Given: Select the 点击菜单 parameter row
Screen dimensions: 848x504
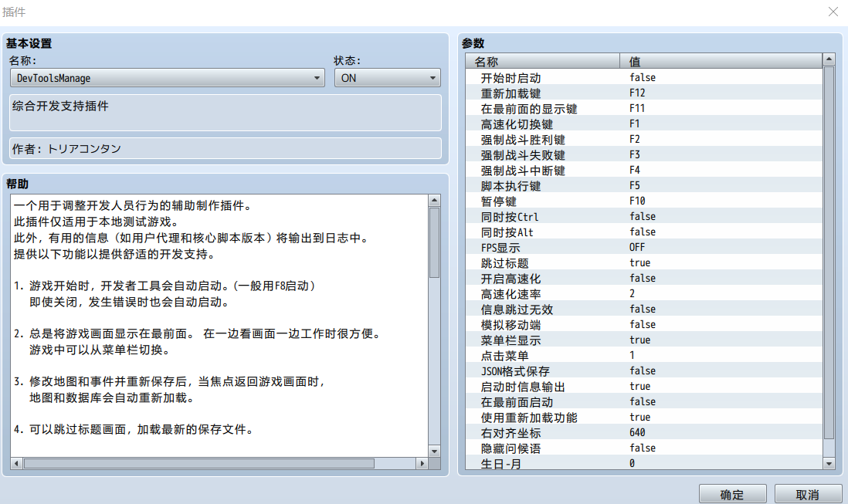Looking at the screenshot, I should [643, 356].
